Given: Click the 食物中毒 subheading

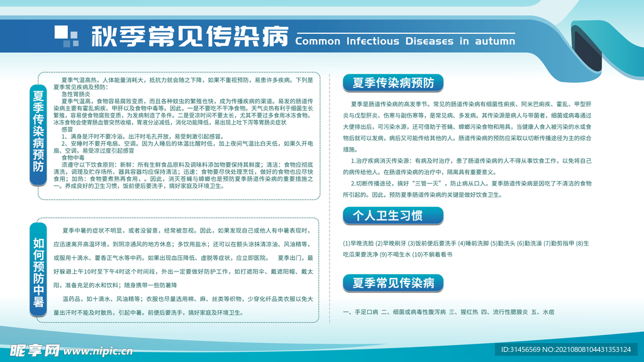Looking at the screenshot, I should tap(73, 158).
